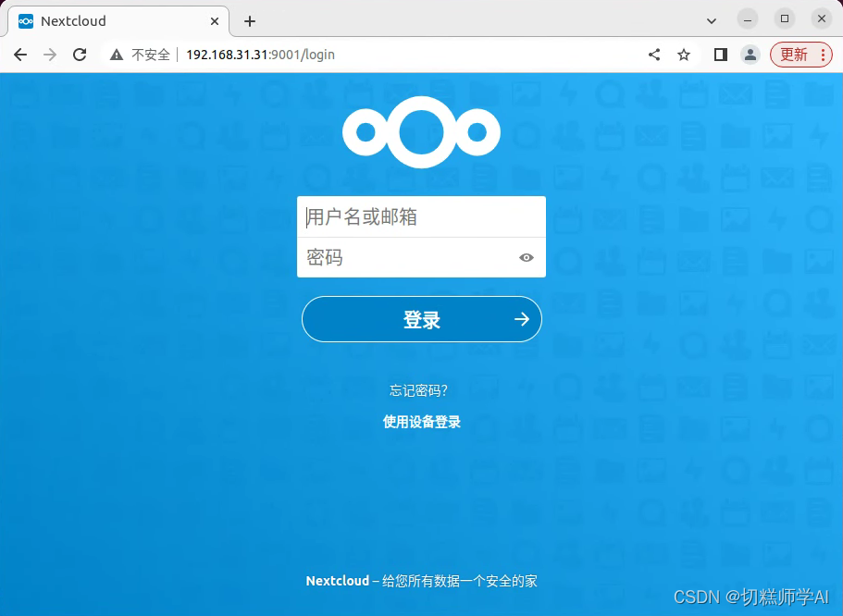Open the browser profile avatar
Image resolution: width=843 pixels, height=616 pixels.
point(750,55)
